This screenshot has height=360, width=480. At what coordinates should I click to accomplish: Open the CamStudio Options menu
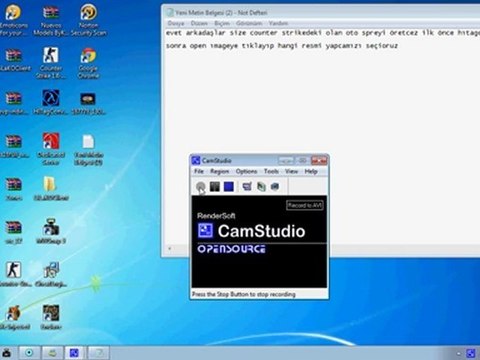[x=246, y=171]
